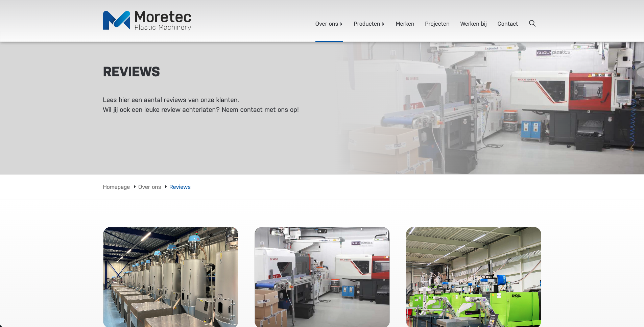
Task: Select Producten in the navigation bar
Action: (366, 24)
